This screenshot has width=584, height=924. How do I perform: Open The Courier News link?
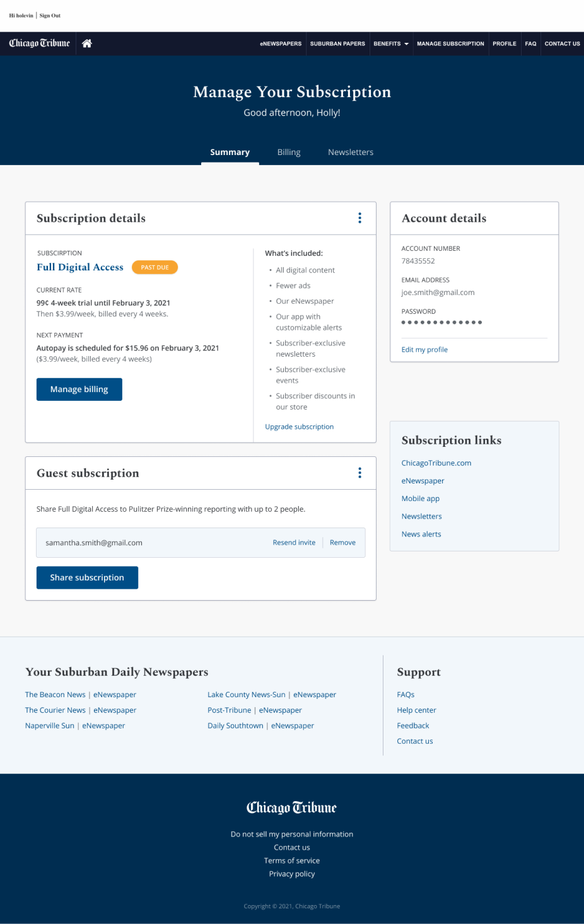[55, 710]
